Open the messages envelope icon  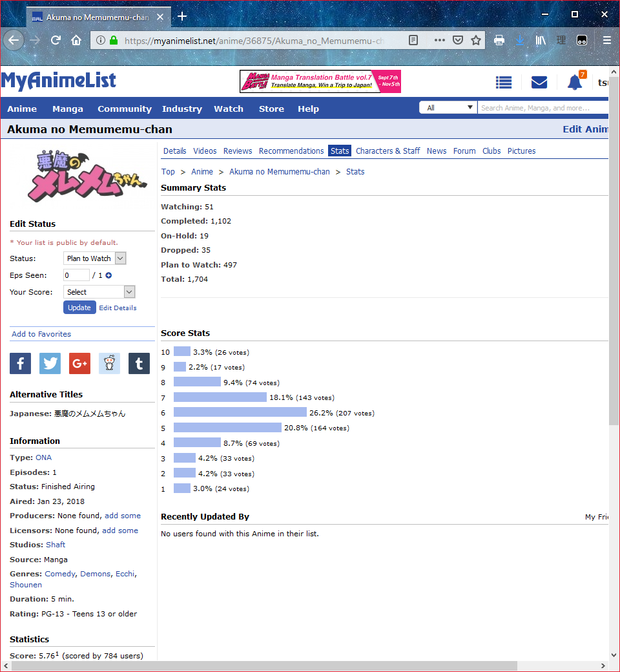click(x=539, y=82)
